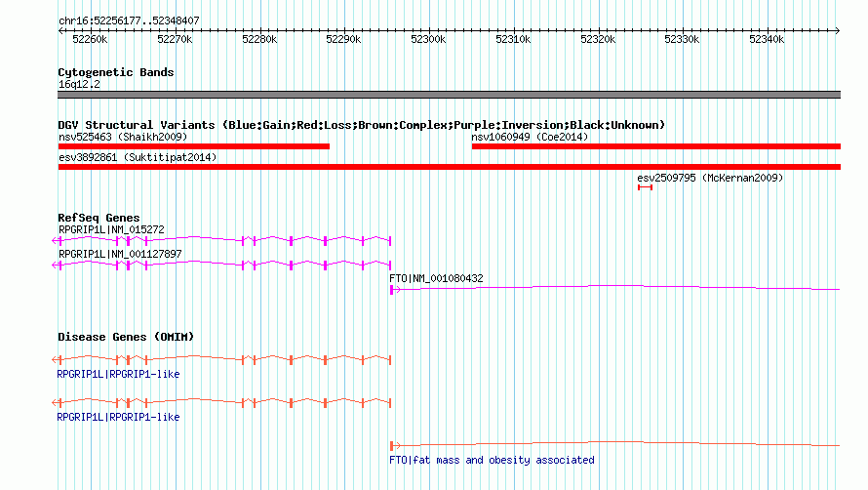The width and height of the screenshot is (868, 490).
Task: Click the 52280k ruler tick label
Action: click(x=259, y=39)
